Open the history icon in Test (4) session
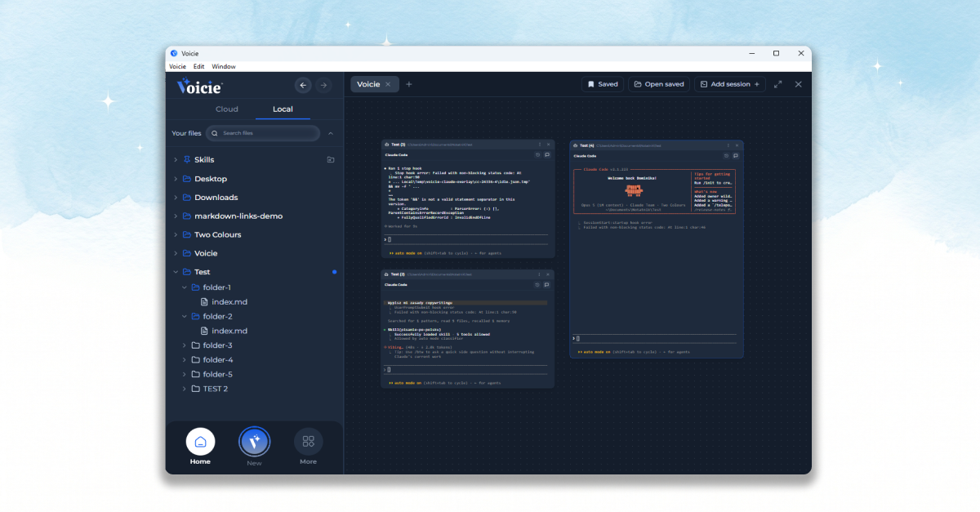This screenshot has height=512, width=980. pos(726,155)
